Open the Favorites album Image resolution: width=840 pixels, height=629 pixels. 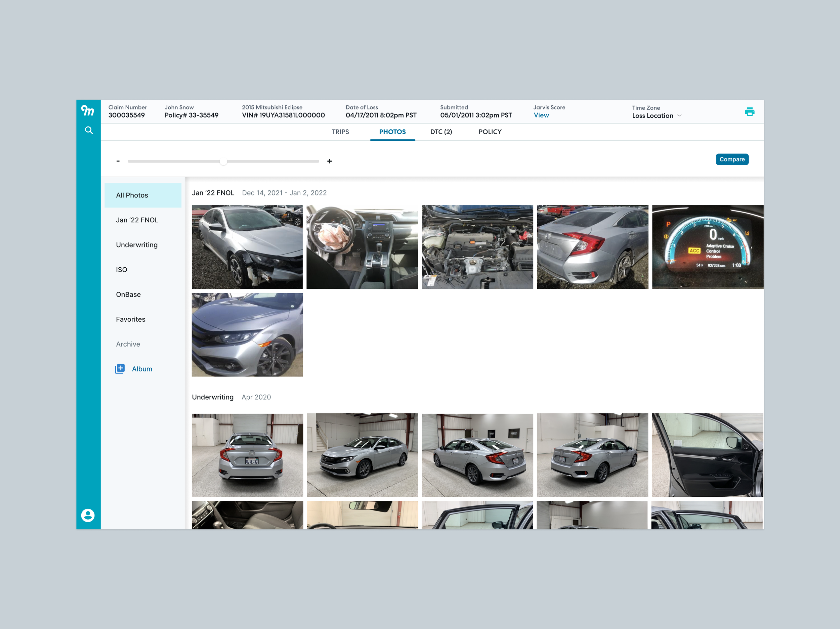point(131,319)
